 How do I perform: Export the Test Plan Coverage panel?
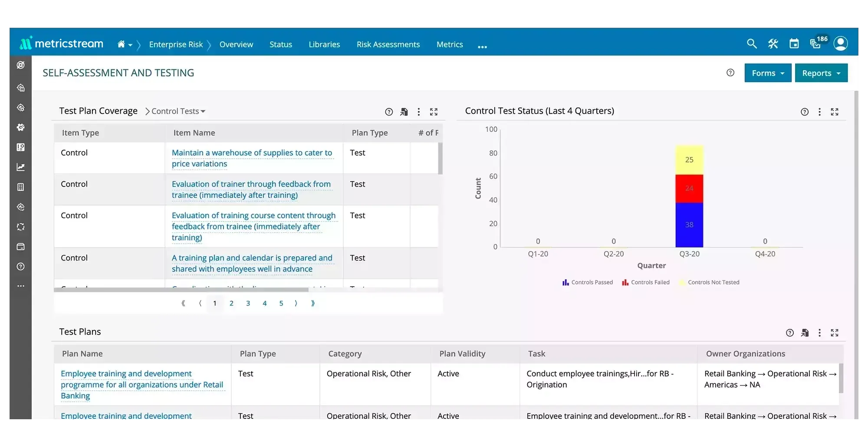pyautogui.click(x=404, y=112)
